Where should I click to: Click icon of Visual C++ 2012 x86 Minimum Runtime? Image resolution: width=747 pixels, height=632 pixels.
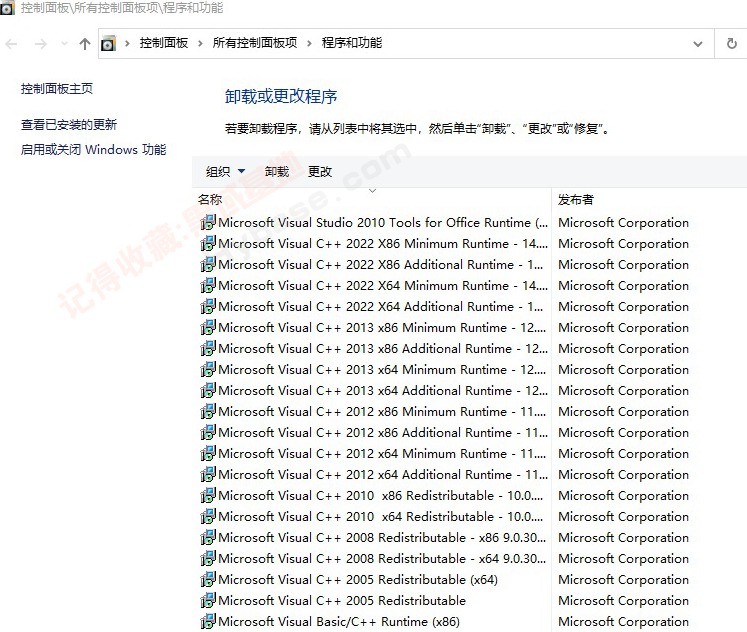click(x=208, y=411)
